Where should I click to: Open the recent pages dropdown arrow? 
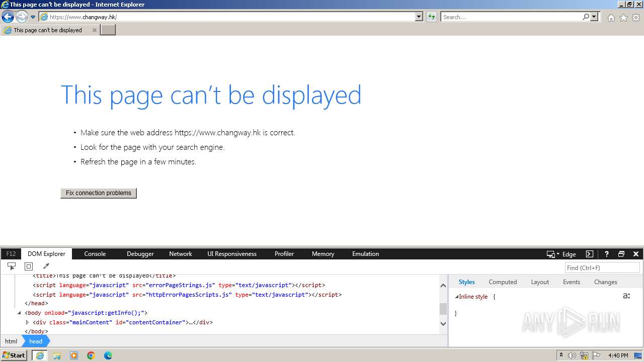coord(33,17)
